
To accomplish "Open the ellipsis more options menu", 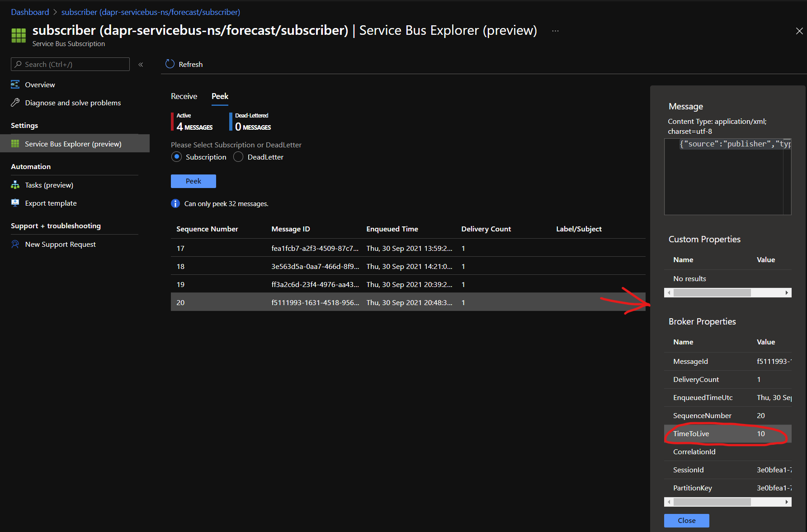I will pos(555,31).
